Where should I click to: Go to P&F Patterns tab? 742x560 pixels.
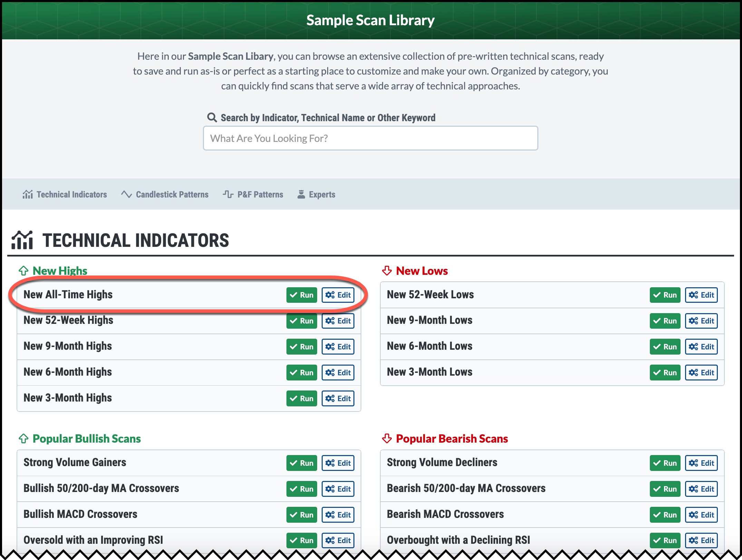260,194
